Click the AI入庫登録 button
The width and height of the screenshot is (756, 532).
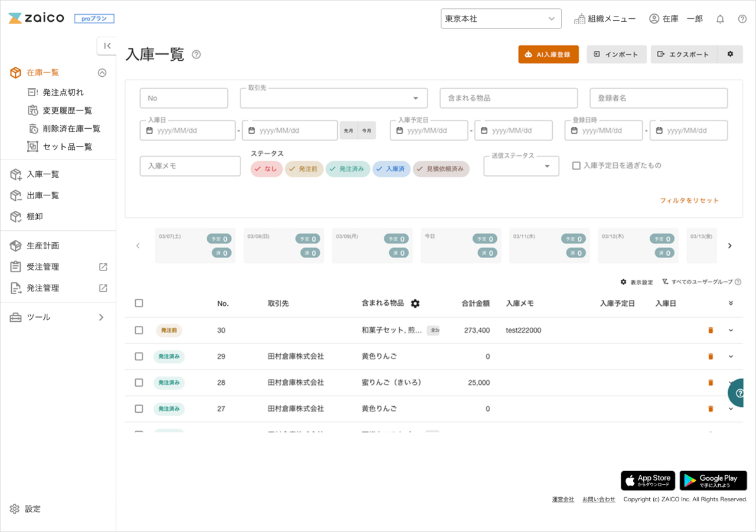click(548, 54)
